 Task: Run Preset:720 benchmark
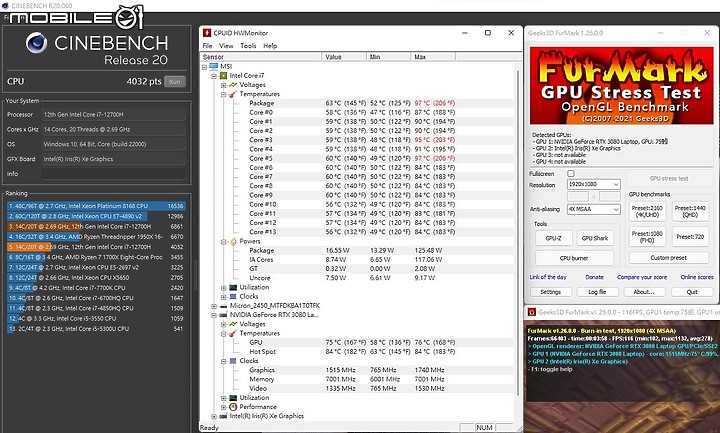690,236
